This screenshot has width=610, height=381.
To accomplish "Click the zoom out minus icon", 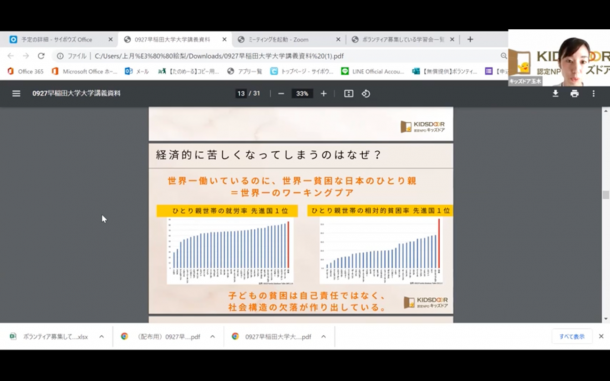I will [x=281, y=93].
